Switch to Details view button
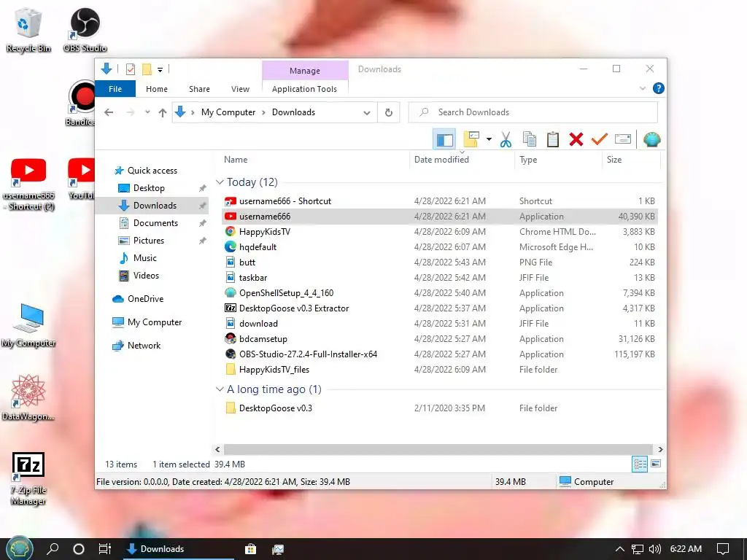The width and height of the screenshot is (747, 560). coord(639,464)
